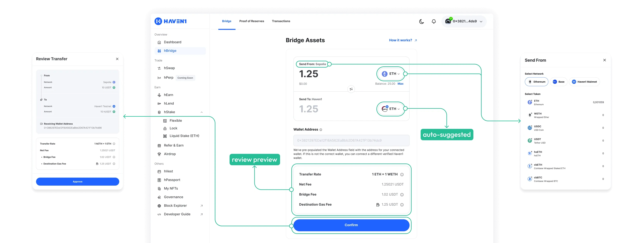Click Max balance link
The image size is (644, 243).
pyautogui.click(x=400, y=84)
